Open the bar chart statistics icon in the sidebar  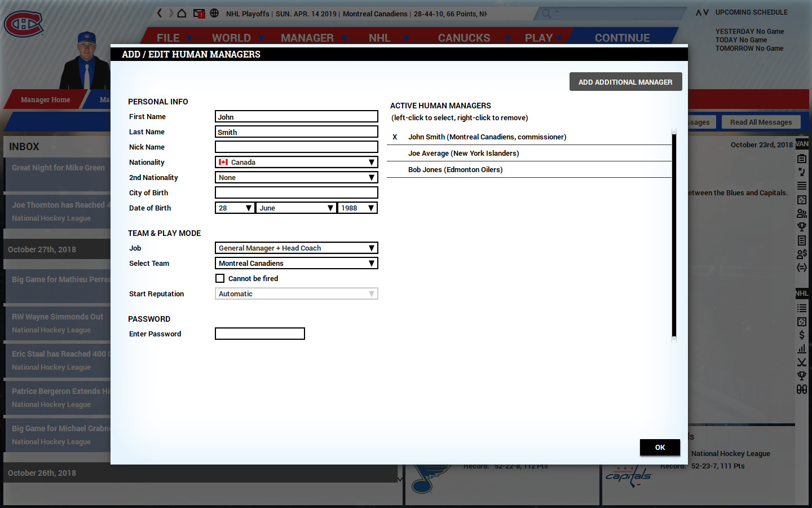802,348
